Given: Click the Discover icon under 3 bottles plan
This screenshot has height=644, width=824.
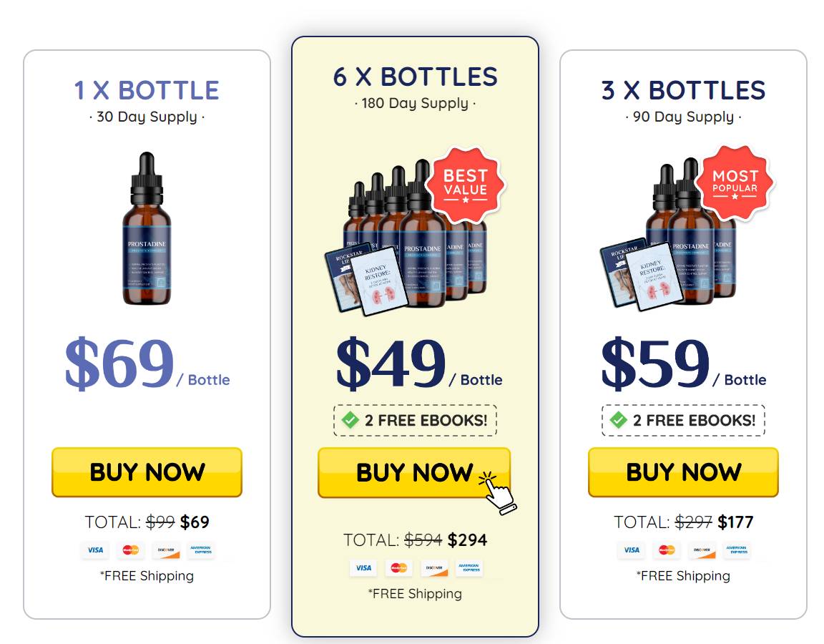Looking at the screenshot, I should (x=702, y=550).
